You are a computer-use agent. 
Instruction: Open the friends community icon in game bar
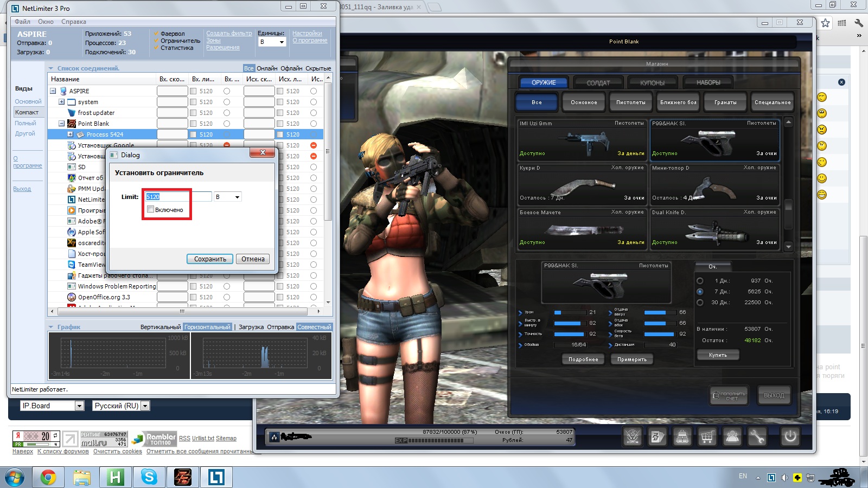732,436
